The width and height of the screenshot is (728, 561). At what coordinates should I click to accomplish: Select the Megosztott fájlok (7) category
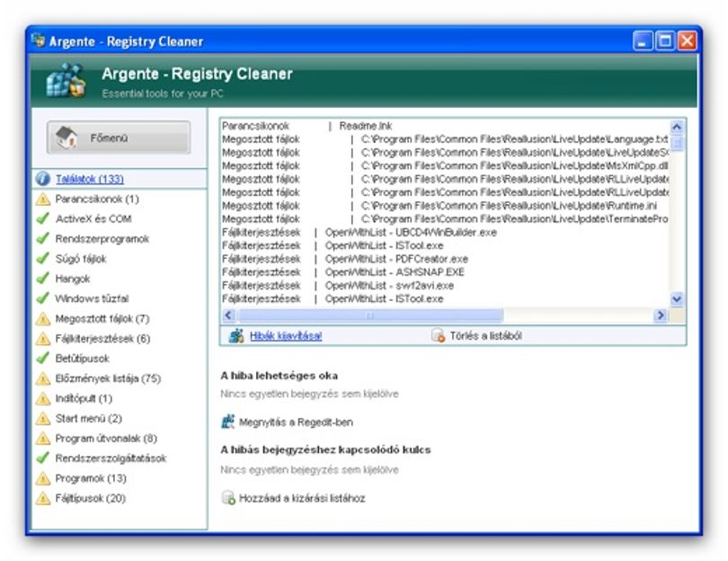102,318
